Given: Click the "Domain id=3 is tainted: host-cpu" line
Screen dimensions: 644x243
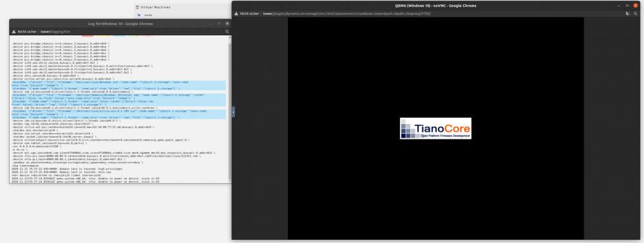Looking at the screenshot, I should pyautogui.click(x=62, y=172).
